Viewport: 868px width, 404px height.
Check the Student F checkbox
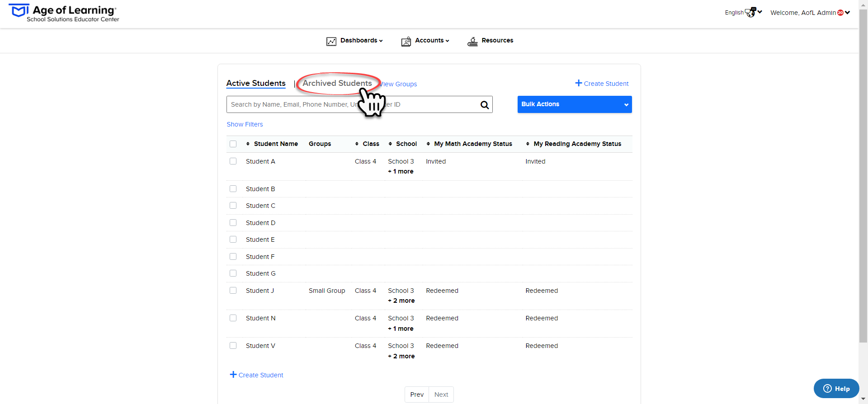click(x=233, y=257)
